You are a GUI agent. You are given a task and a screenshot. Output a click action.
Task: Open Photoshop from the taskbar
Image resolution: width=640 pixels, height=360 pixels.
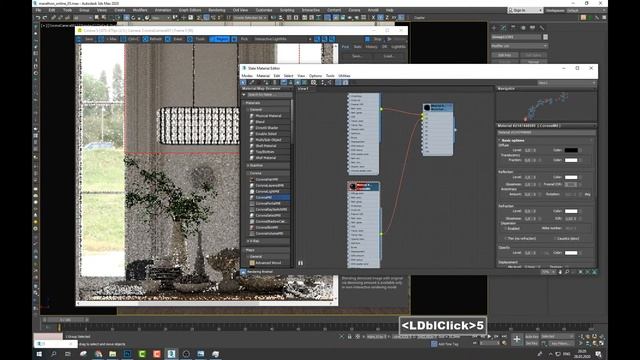tap(127, 354)
